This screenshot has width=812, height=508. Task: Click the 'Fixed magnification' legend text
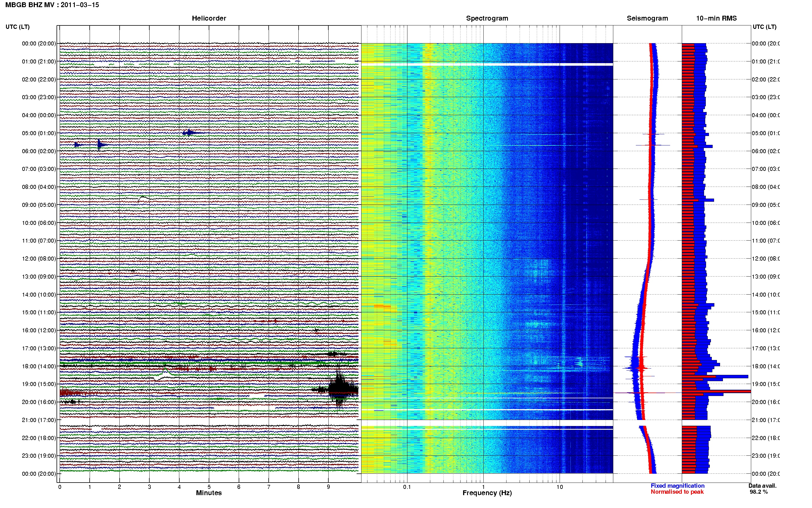[x=678, y=486]
